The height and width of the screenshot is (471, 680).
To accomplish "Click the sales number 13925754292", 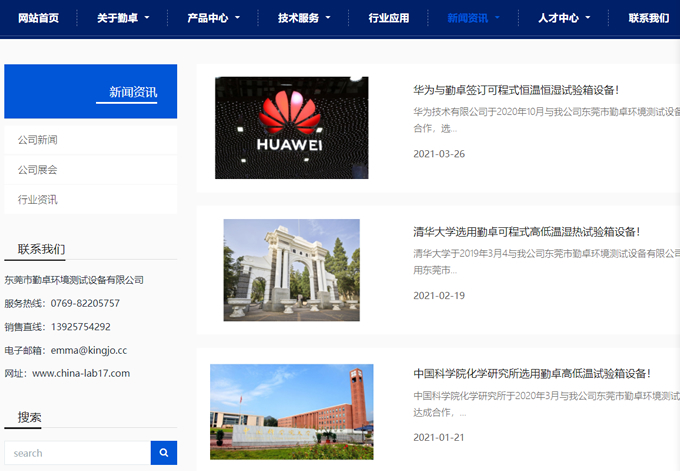I will pos(81,327).
